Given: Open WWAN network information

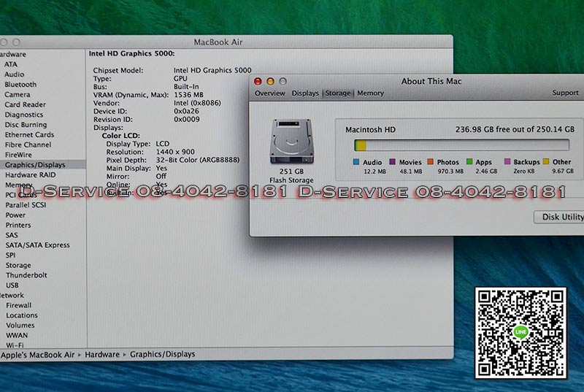Looking at the screenshot, I should [x=17, y=335].
